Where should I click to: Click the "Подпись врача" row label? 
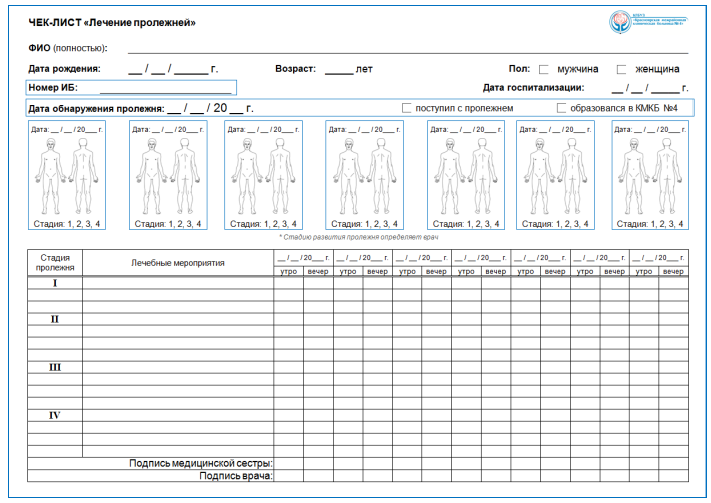coord(236,476)
